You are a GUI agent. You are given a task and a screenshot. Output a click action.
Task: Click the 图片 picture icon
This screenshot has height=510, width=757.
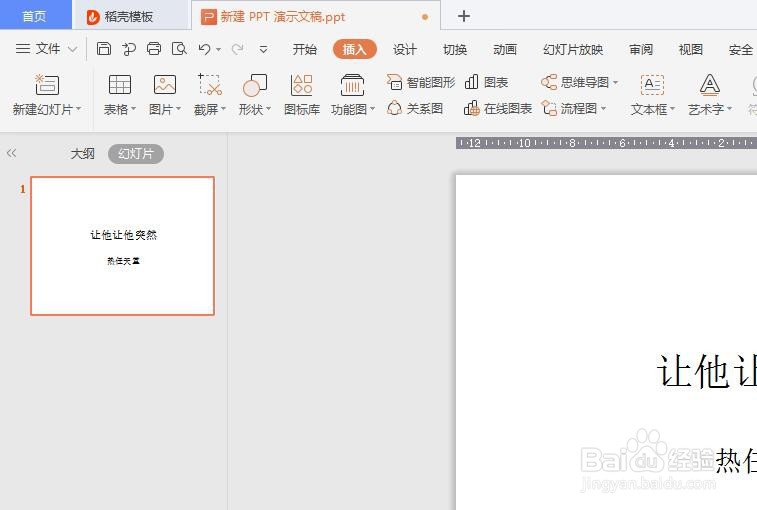[x=165, y=85]
